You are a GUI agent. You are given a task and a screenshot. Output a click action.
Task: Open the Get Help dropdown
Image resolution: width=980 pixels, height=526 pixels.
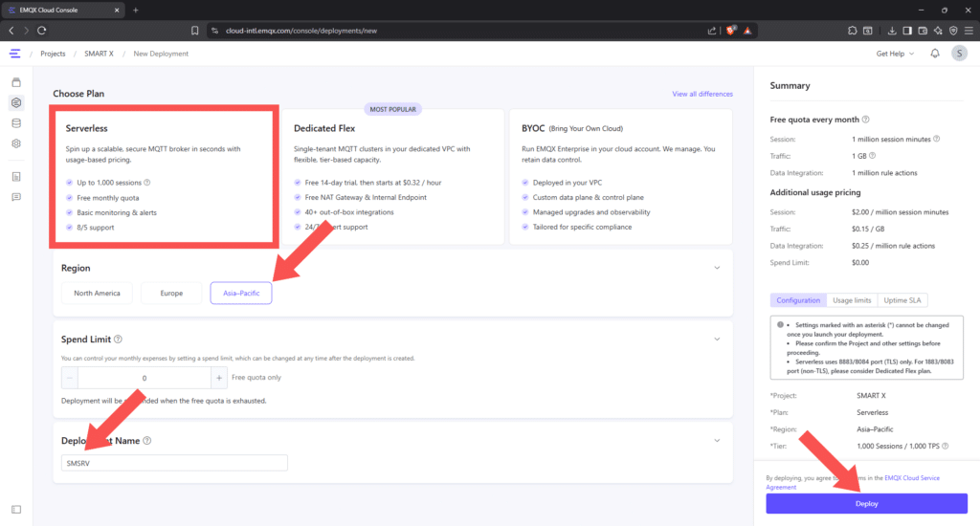(x=895, y=54)
